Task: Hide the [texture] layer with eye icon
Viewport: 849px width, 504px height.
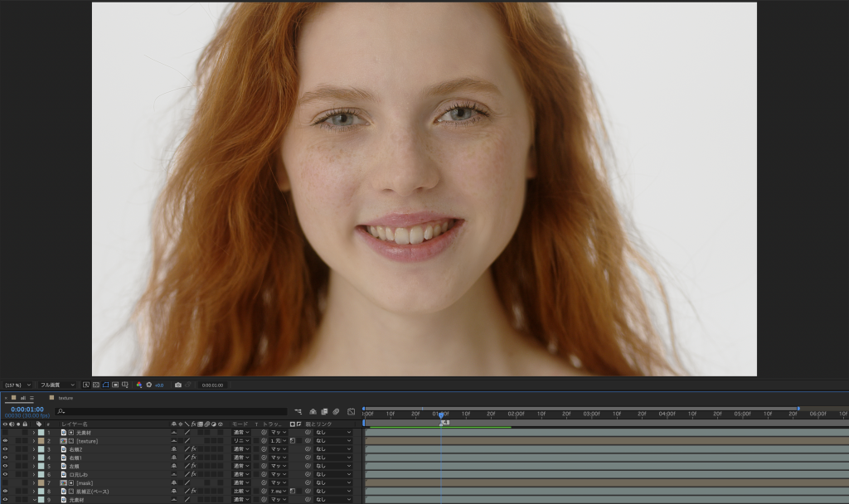Action: pyautogui.click(x=5, y=441)
